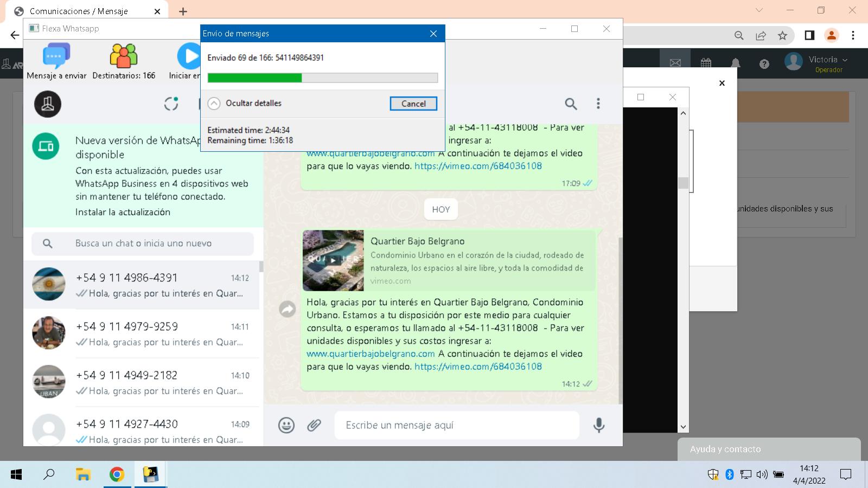868x488 pixels.
Task: Click the attach file paperclip icon
Action: point(314,425)
